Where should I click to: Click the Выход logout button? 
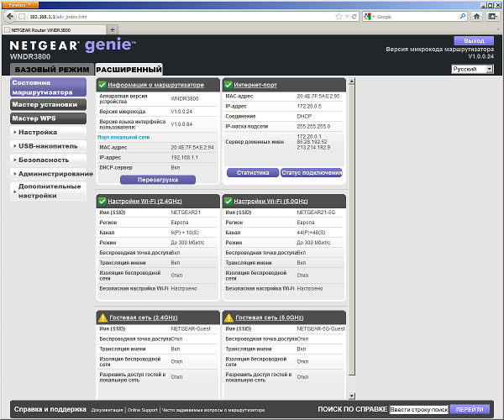pos(474,40)
